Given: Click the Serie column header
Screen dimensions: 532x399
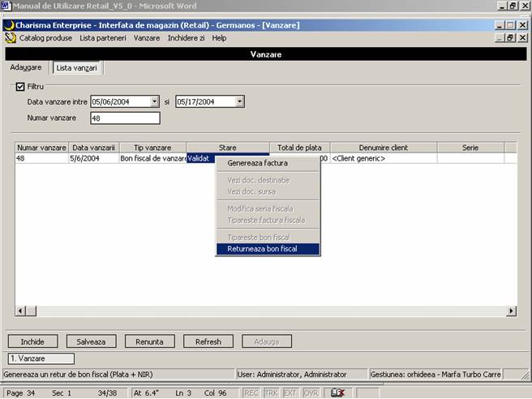Looking at the screenshot, I should point(470,148).
